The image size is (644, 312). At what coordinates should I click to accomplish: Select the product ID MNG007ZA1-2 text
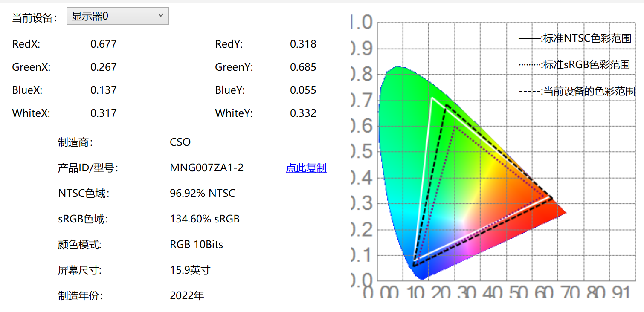pos(207,168)
